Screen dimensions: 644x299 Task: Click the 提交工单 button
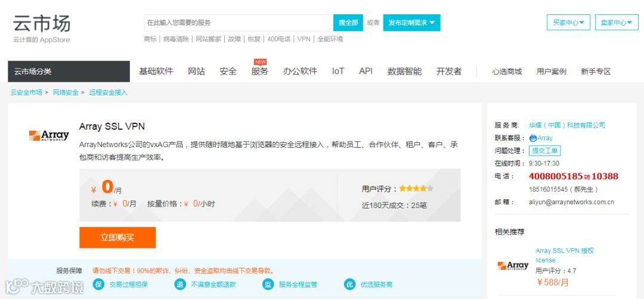(x=544, y=151)
